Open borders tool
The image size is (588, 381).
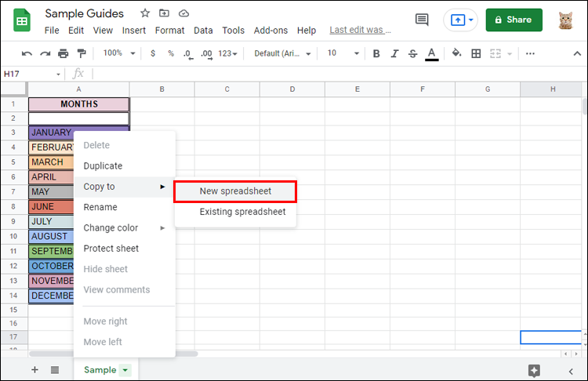476,53
